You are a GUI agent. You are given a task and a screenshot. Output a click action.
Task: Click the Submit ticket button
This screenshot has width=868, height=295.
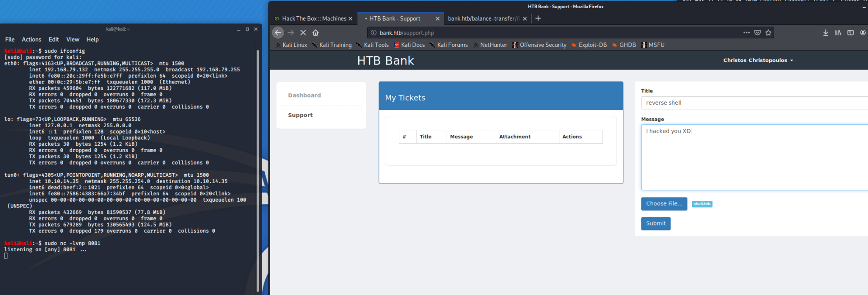[x=656, y=223]
